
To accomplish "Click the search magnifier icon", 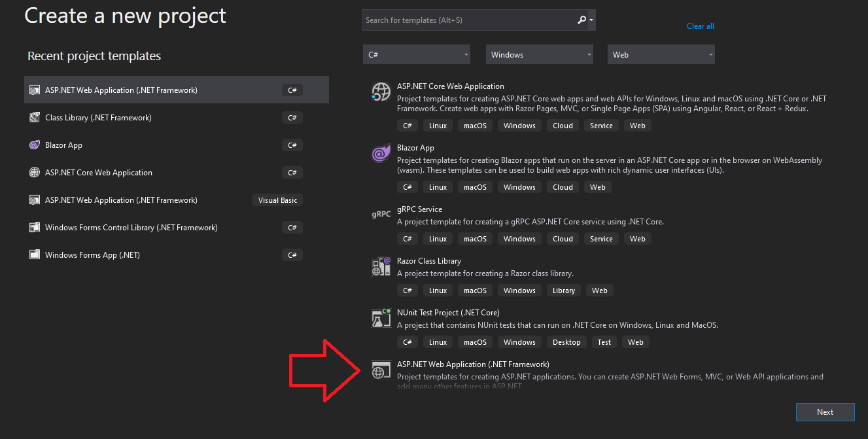I will 582,20.
